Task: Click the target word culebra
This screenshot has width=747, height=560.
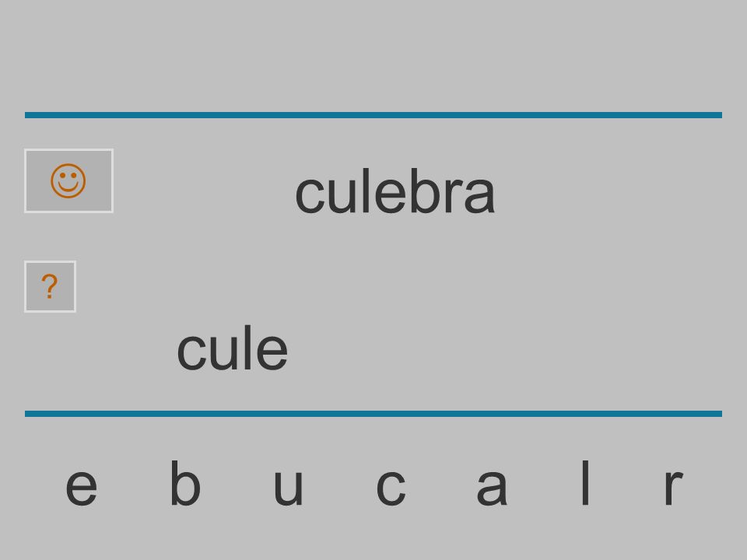Action: click(x=395, y=191)
